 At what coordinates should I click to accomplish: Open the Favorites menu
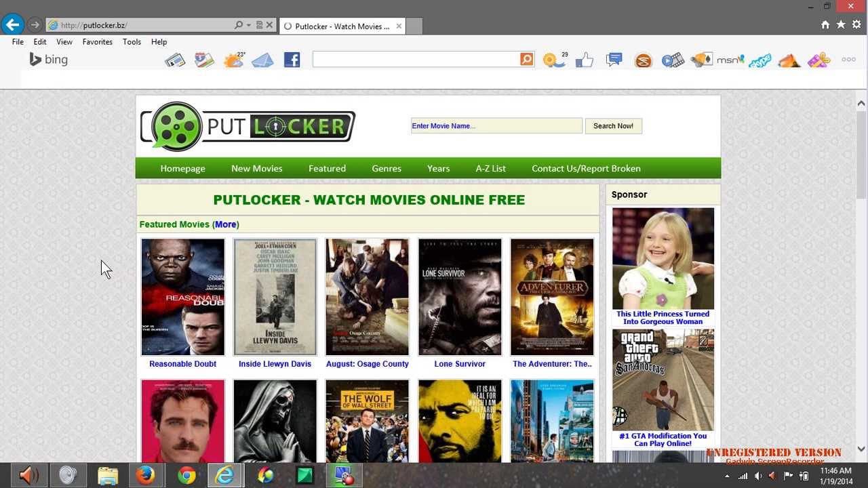point(98,42)
